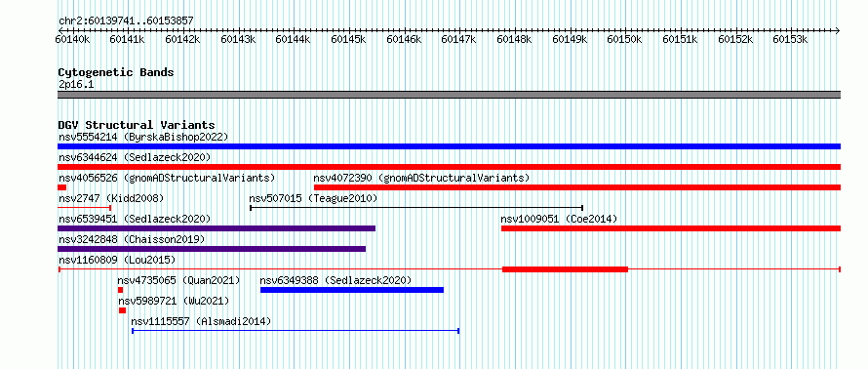Viewport: 868px width, 369px height.
Task: Select the nsv6539451 purple variant bar
Action: coord(217,228)
